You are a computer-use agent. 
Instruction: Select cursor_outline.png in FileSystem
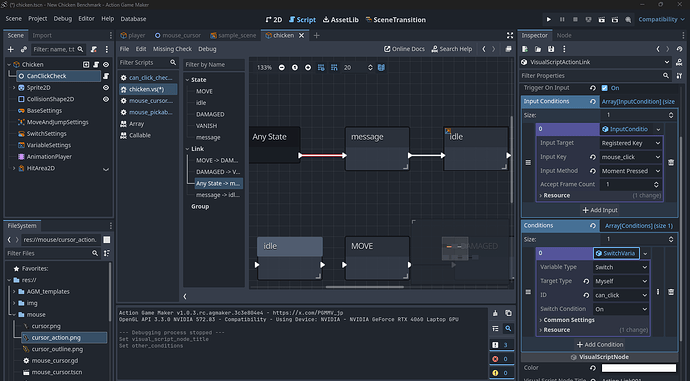pos(57,349)
